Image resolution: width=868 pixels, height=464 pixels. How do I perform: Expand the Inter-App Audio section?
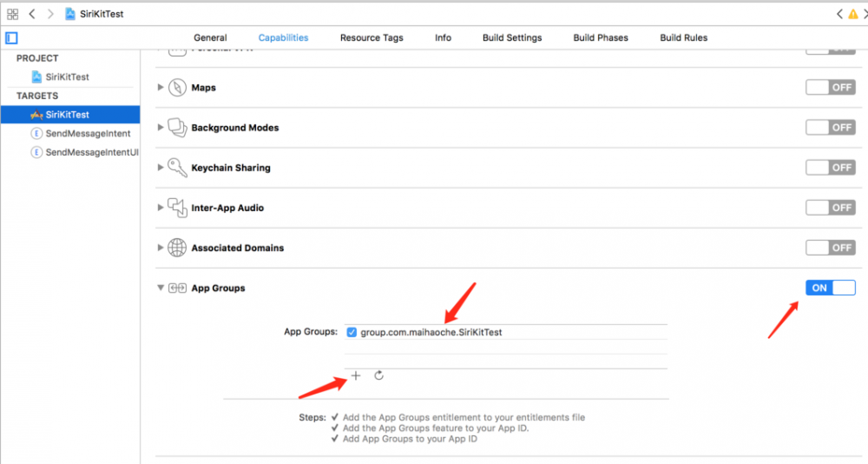tap(161, 208)
